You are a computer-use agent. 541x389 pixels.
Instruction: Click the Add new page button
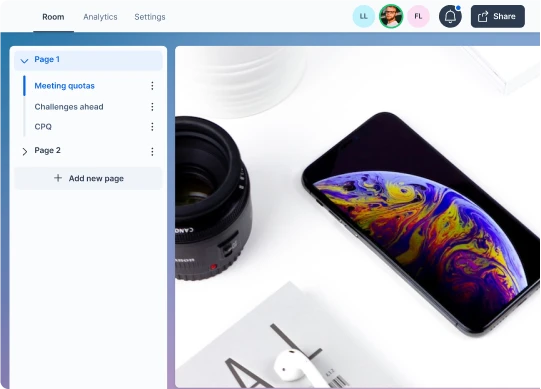[x=88, y=178]
